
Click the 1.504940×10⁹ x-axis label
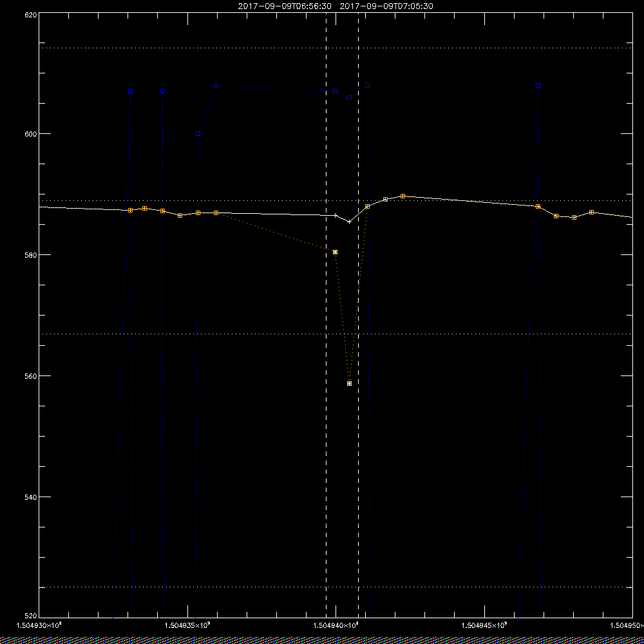336,625
